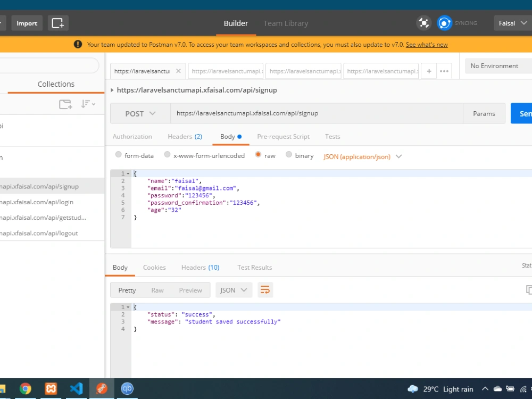Open the interceptor/proxy satellite icon
532x399 pixels.
click(424, 23)
